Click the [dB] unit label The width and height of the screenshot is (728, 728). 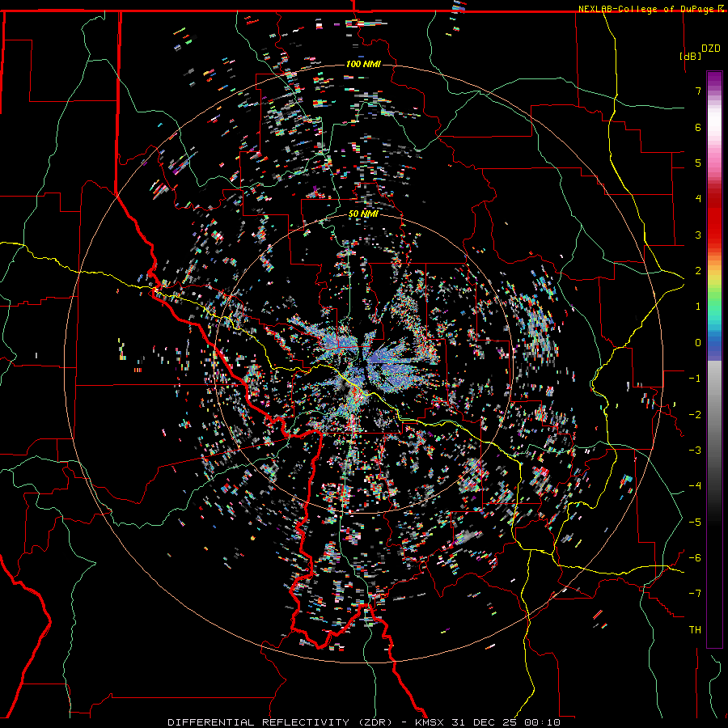tap(691, 56)
